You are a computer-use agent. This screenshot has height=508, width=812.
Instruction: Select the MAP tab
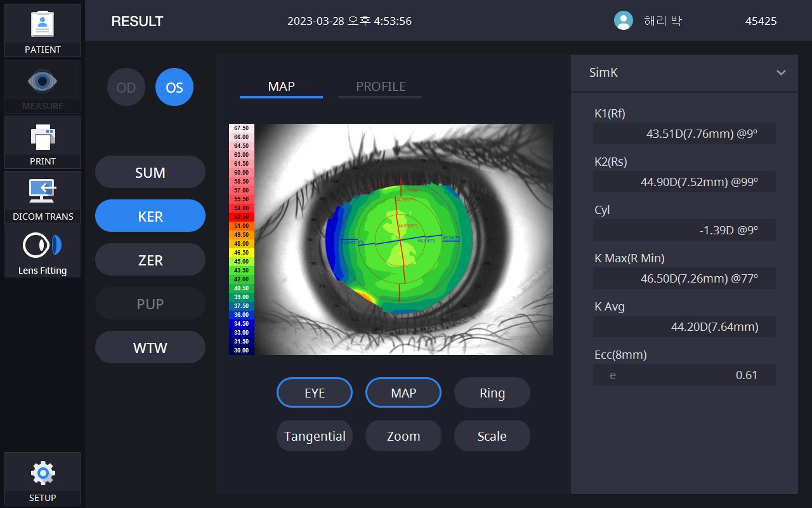[281, 87]
